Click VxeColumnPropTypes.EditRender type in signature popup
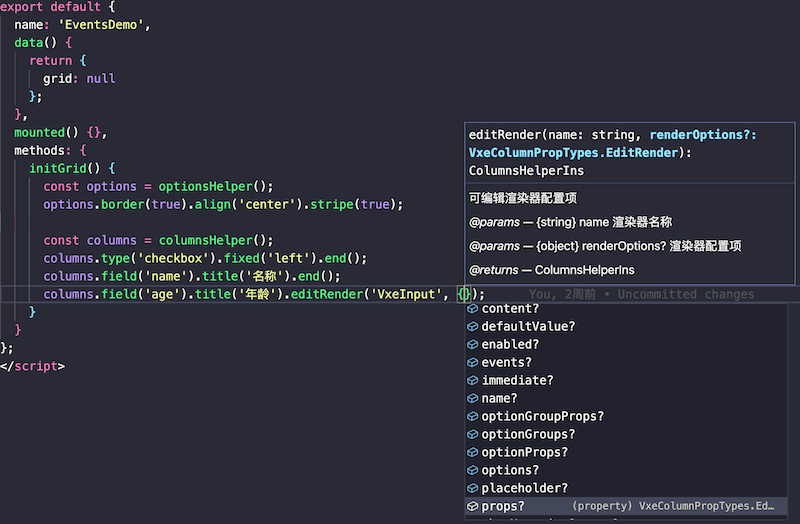 click(573, 153)
